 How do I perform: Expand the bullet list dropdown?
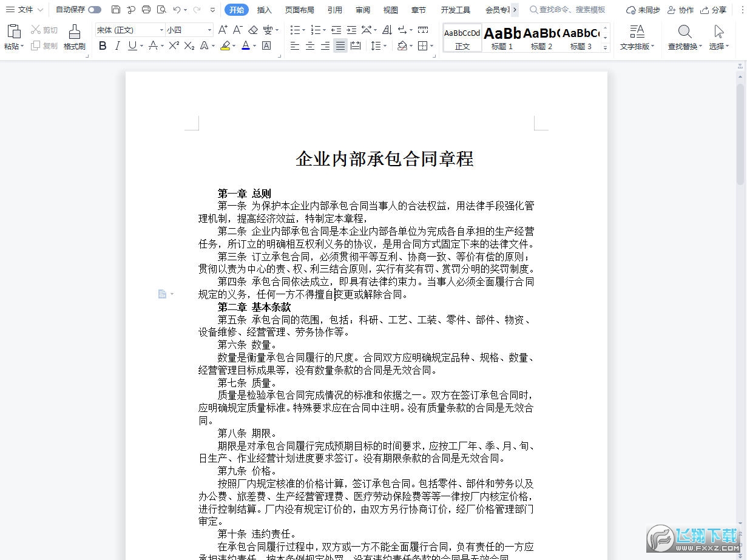(305, 30)
